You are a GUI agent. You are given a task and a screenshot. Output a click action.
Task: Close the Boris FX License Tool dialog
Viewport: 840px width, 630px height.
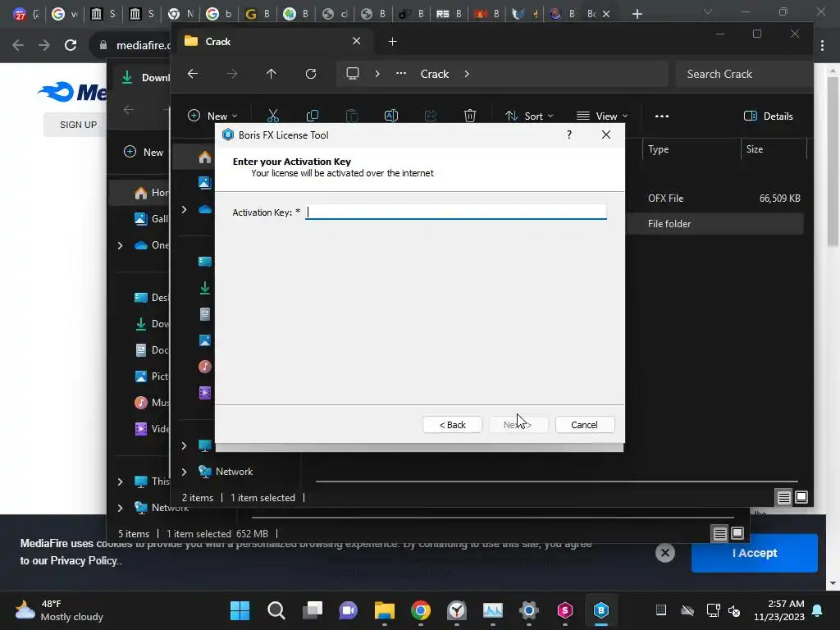(606, 135)
